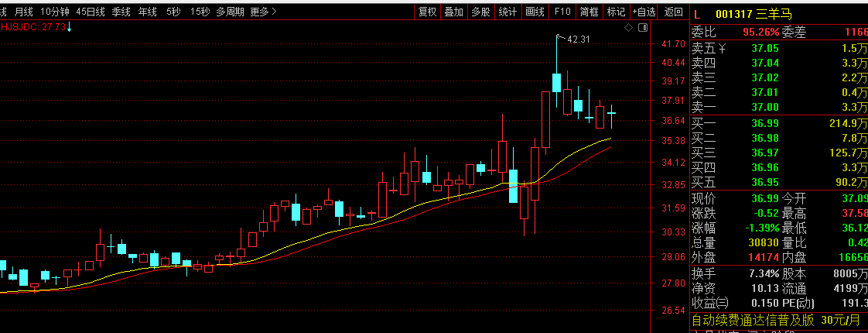Click the 买一 price 36.99
Viewport: 868px width, 333px height.
point(764,123)
